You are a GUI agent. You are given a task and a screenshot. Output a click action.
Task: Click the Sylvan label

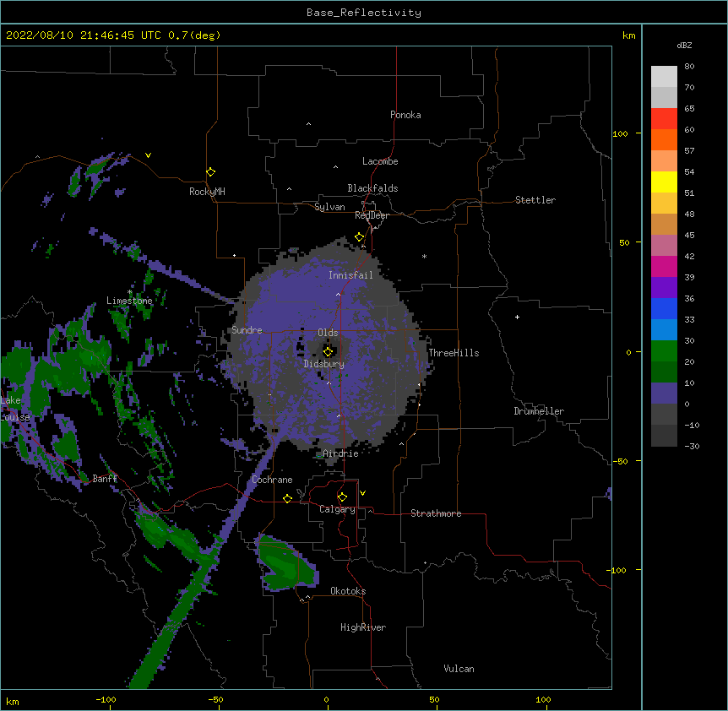329,207
